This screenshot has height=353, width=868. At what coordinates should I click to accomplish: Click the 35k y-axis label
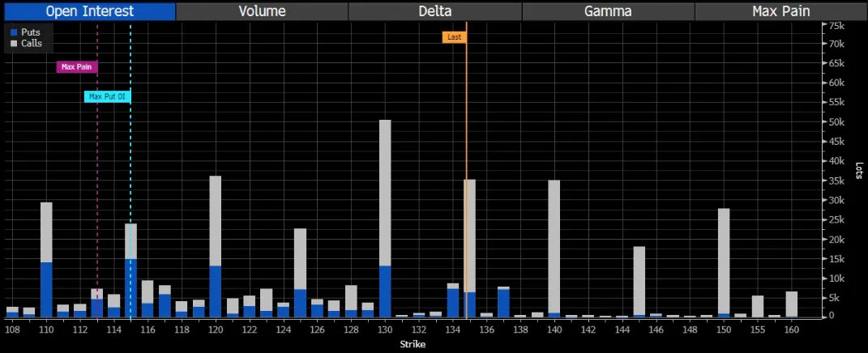(x=836, y=181)
